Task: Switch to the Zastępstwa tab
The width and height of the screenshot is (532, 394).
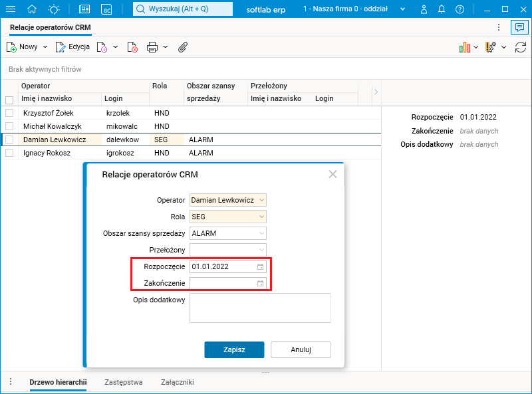Action: (x=124, y=382)
